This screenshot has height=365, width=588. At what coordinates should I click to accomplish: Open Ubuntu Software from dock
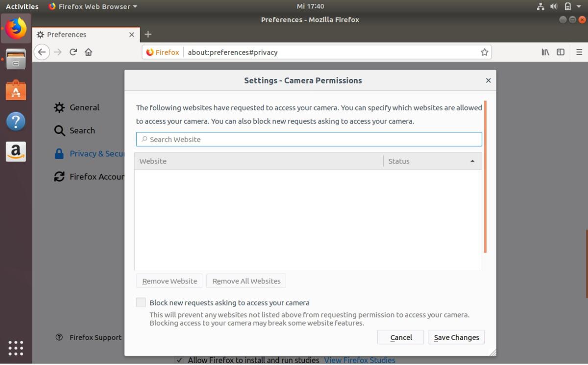pos(16,90)
